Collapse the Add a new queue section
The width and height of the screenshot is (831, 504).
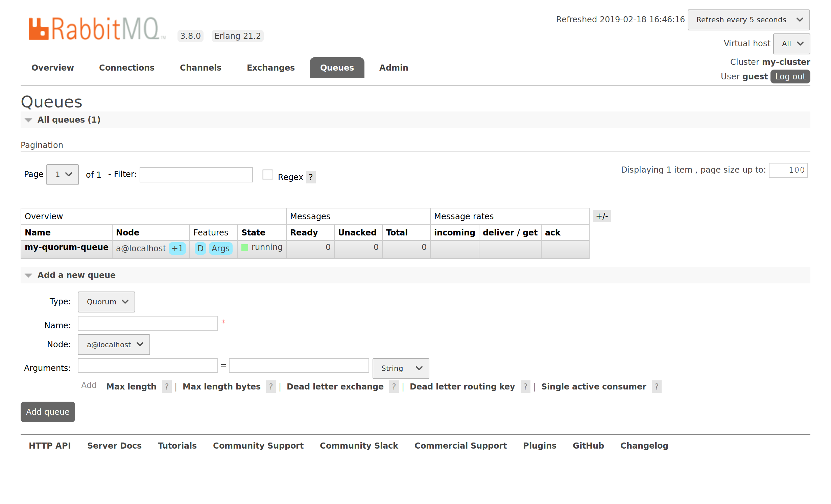28,275
